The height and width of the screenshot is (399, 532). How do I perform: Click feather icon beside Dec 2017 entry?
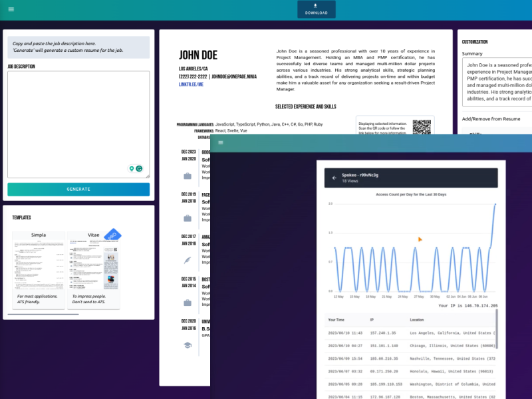(188, 260)
